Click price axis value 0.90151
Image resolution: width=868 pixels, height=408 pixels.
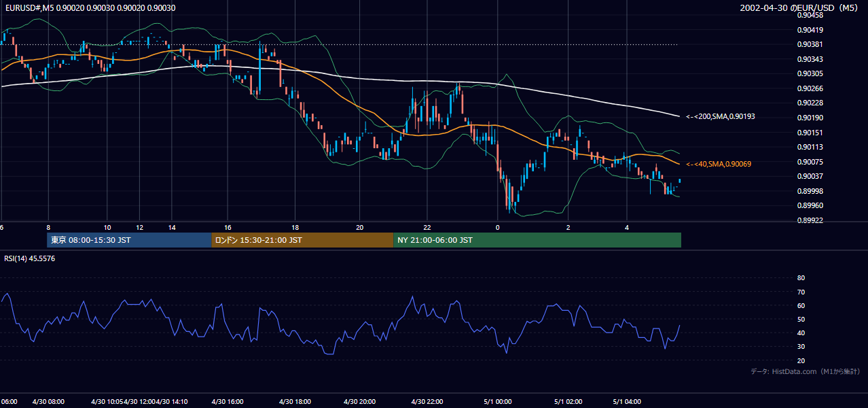pos(810,133)
